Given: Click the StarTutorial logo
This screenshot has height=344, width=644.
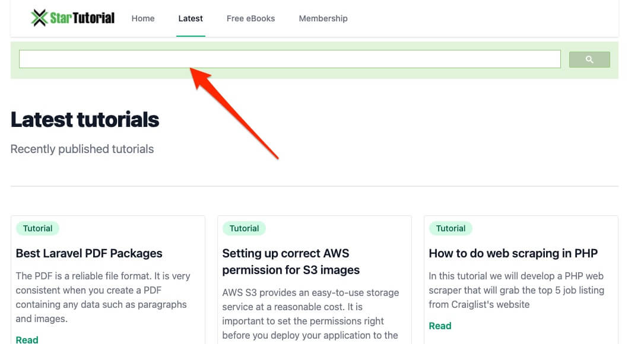Looking at the screenshot, I should [72, 18].
